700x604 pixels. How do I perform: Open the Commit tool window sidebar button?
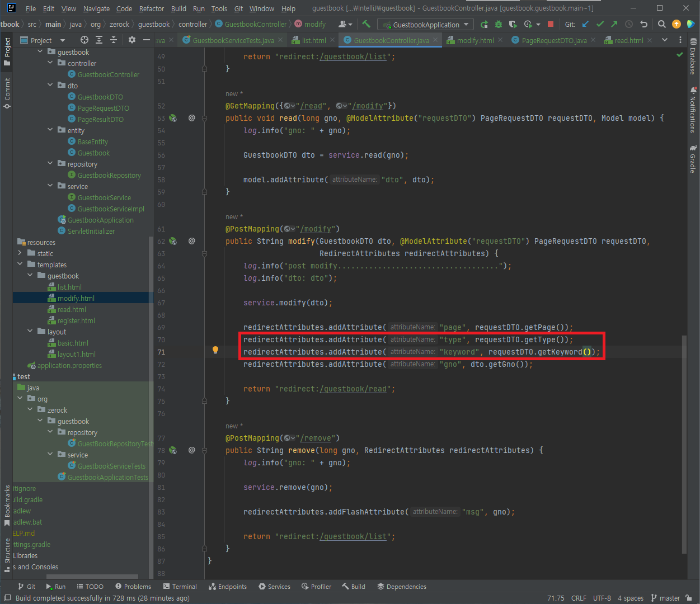point(7,93)
